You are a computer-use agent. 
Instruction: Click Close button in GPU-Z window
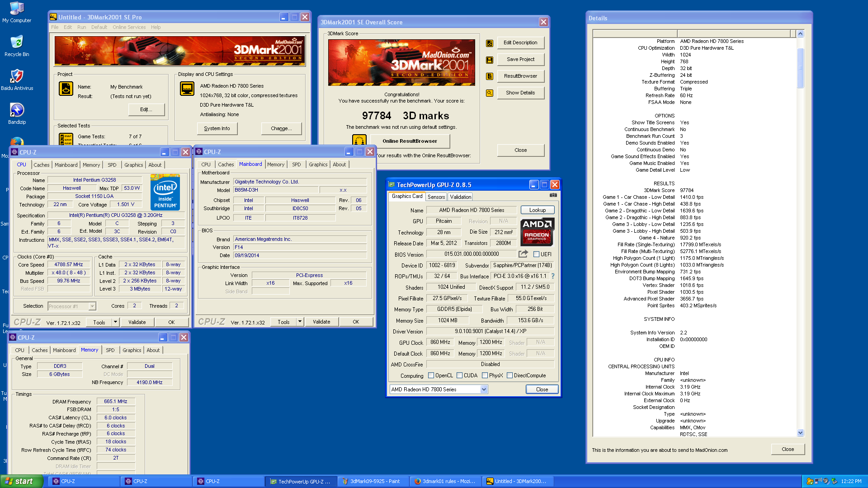click(542, 389)
